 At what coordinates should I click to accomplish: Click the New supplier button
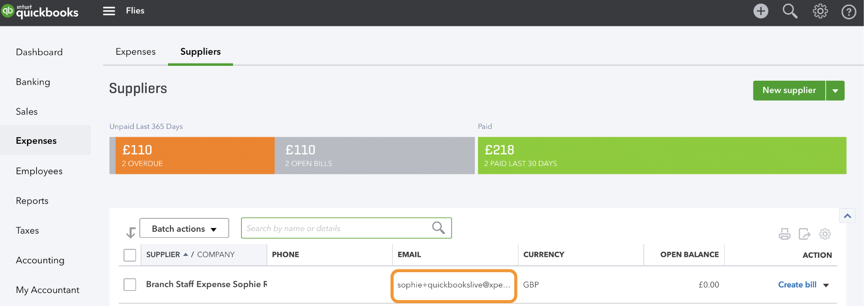point(789,90)
